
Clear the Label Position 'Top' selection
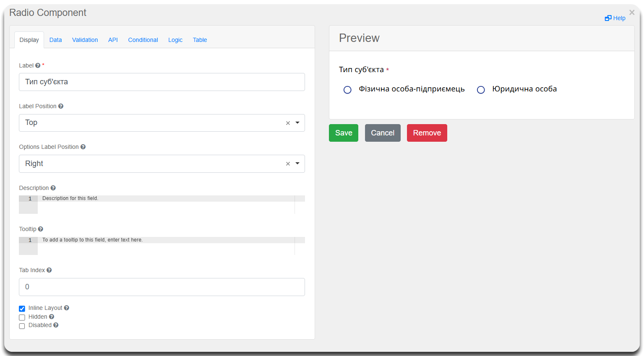coord(288,123)
